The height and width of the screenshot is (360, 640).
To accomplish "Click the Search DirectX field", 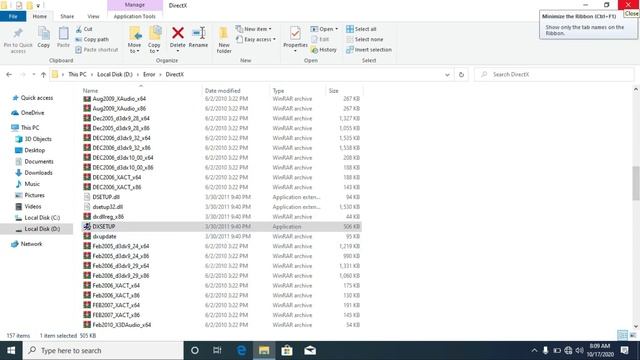I will (554, 74).
